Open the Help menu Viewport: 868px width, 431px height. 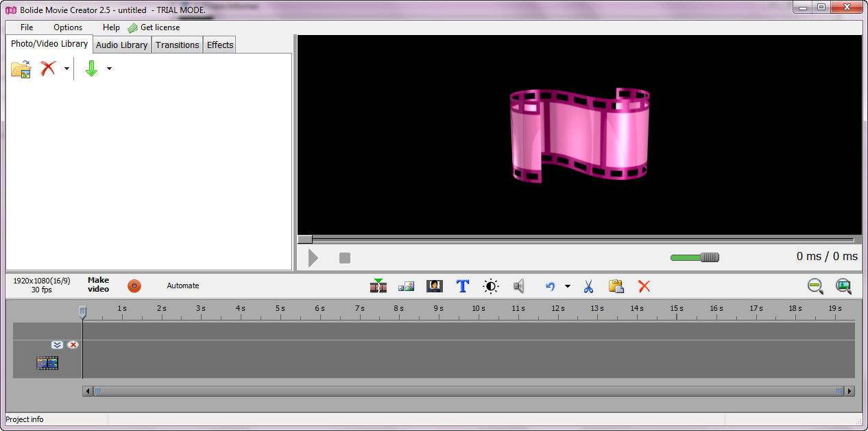pyautogui.click(x=111, y=27)
